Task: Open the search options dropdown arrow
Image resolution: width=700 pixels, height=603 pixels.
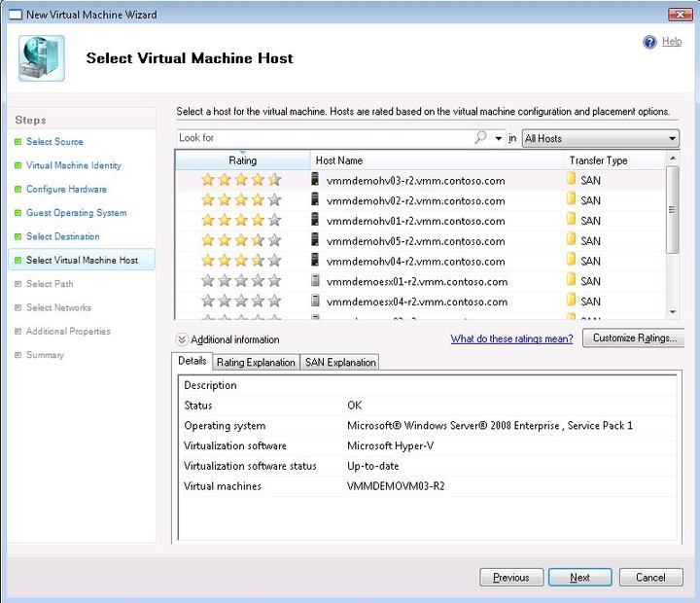Action: pos(499,139)
